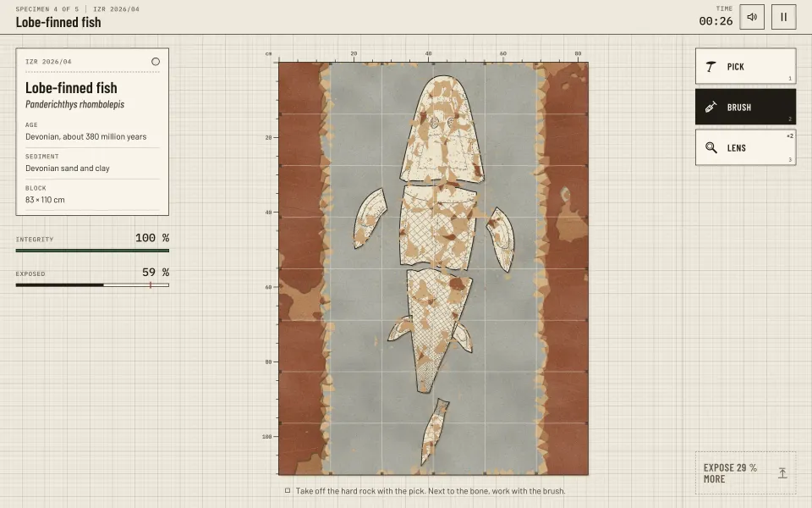
Task: Brush the detached tail tip fossil
Action: tap(434, 431)
